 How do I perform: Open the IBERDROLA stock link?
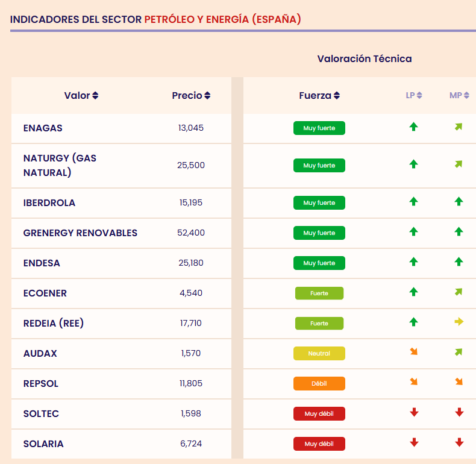point(49,203)
